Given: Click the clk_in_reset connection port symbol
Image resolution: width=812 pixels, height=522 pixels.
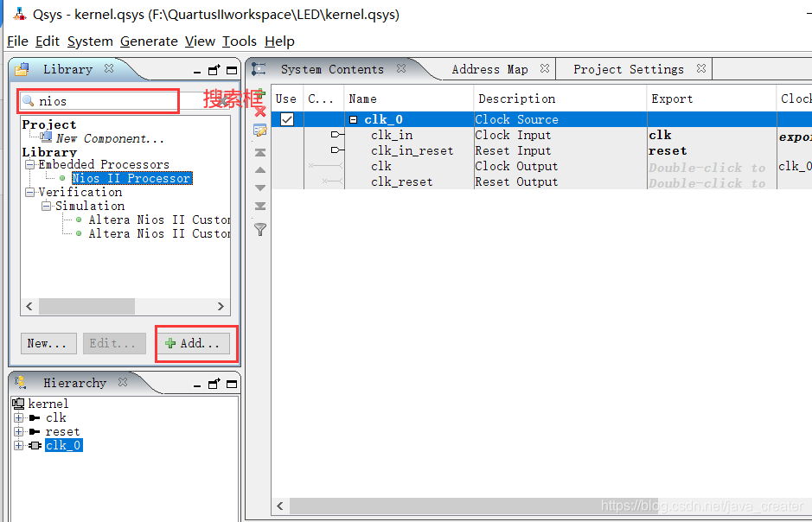Looking at the screenshot, I should (x=336, y=150).
